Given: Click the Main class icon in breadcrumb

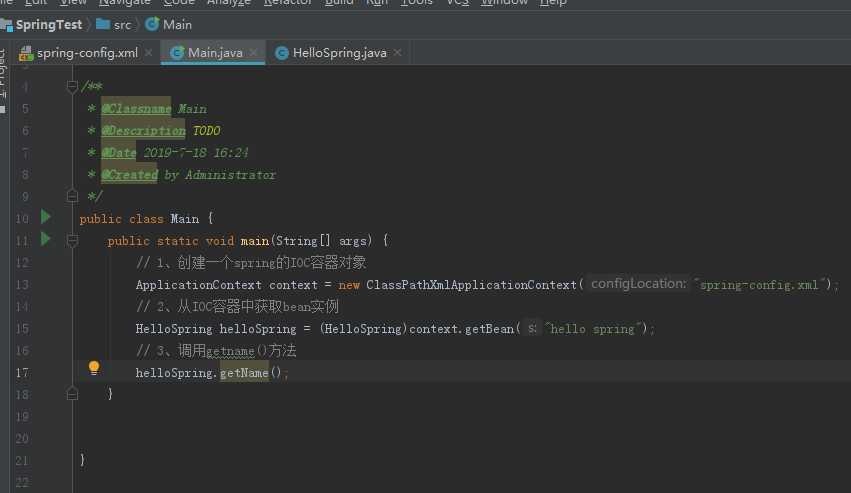Looking at the screenshot, I should [x=152, y=24].
